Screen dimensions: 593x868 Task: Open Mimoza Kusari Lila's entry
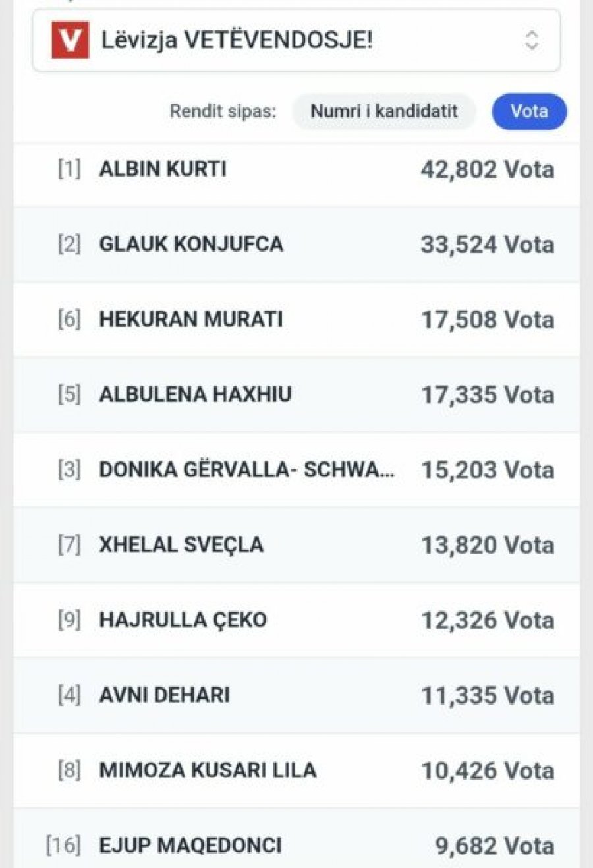point(208,770)
